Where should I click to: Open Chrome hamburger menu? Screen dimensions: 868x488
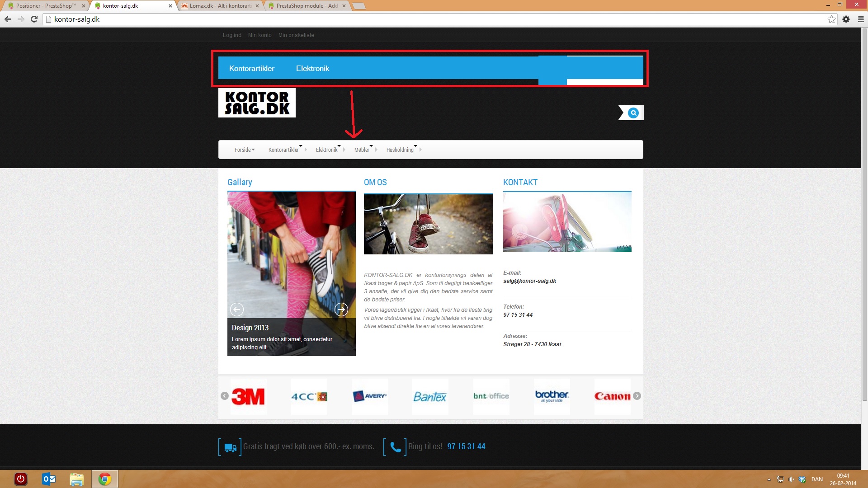[x=861, y=19]
